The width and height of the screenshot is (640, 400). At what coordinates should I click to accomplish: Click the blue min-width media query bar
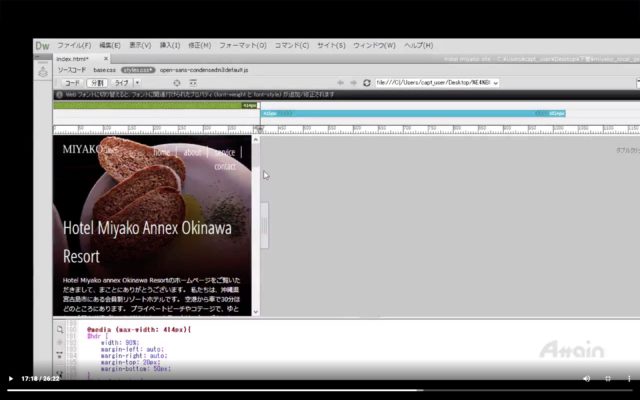413,113
